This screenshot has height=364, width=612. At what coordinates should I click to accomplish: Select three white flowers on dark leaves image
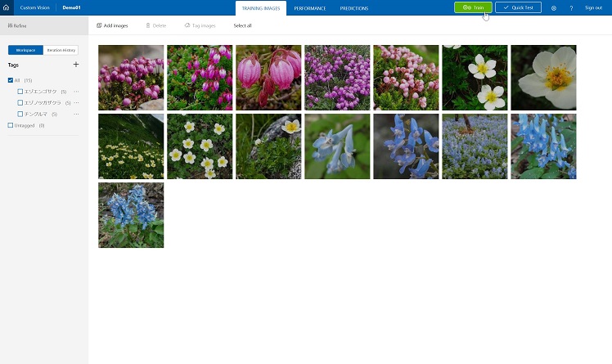pos(475,78)
